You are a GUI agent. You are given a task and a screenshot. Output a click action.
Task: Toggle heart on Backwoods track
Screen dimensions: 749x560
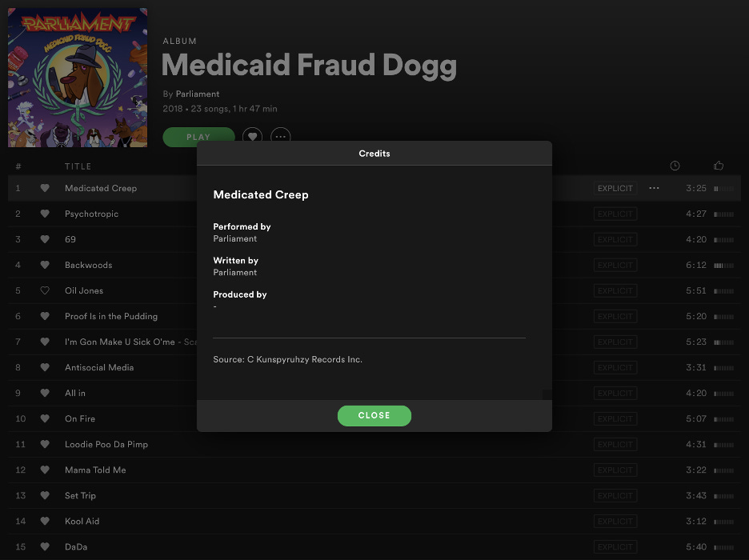(x=45, y=265)
